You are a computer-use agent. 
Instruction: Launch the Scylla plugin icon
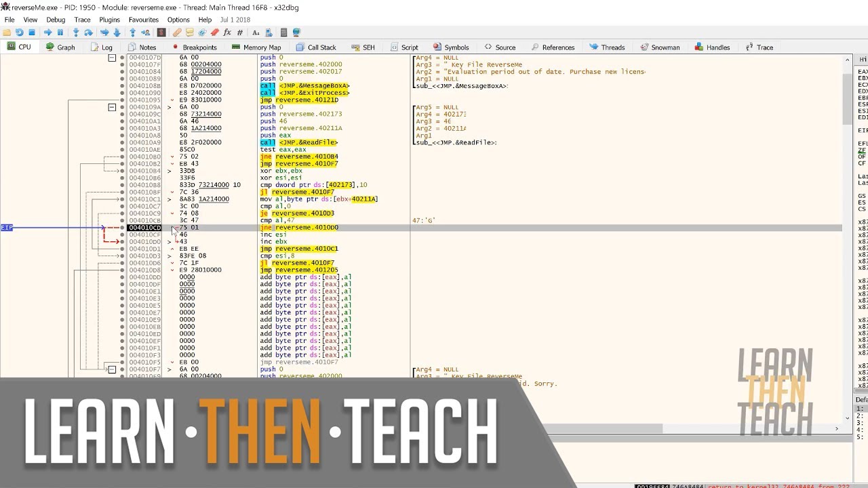coord(161,33)
